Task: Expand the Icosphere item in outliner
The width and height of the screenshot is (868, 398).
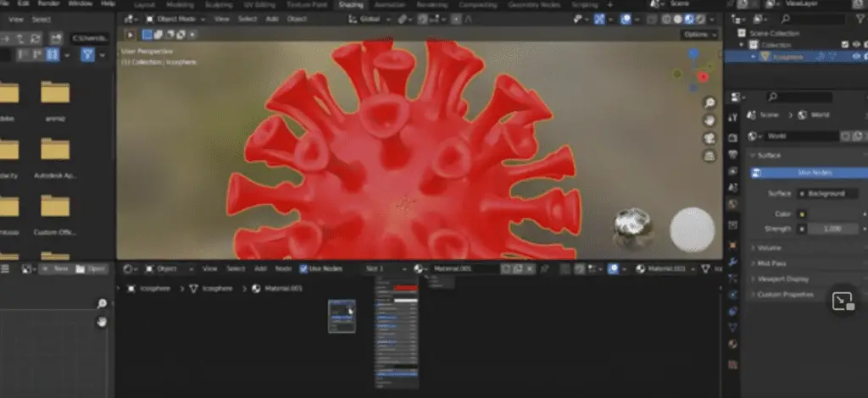Action: tap(754, 57)
